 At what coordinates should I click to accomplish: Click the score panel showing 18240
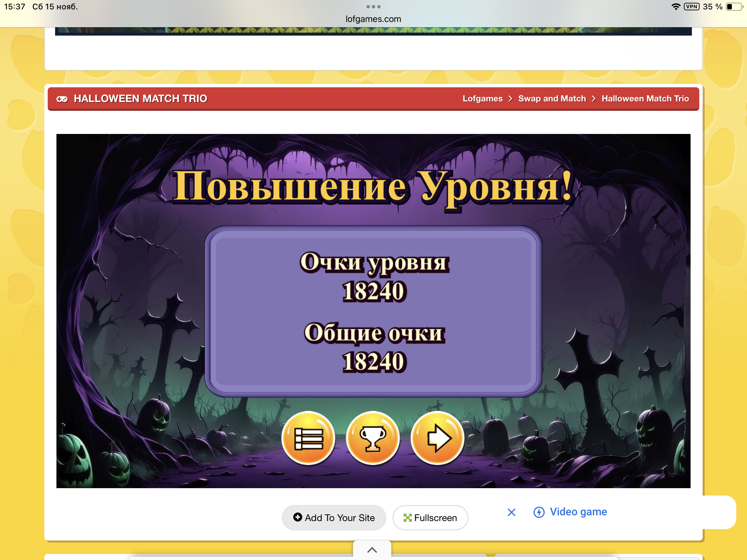pos(373,311)
